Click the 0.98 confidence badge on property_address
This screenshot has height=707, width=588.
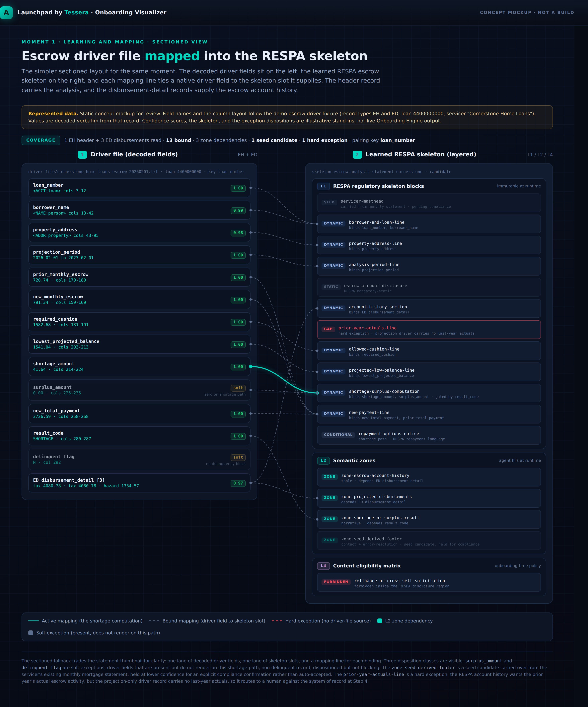click(238, 233)
